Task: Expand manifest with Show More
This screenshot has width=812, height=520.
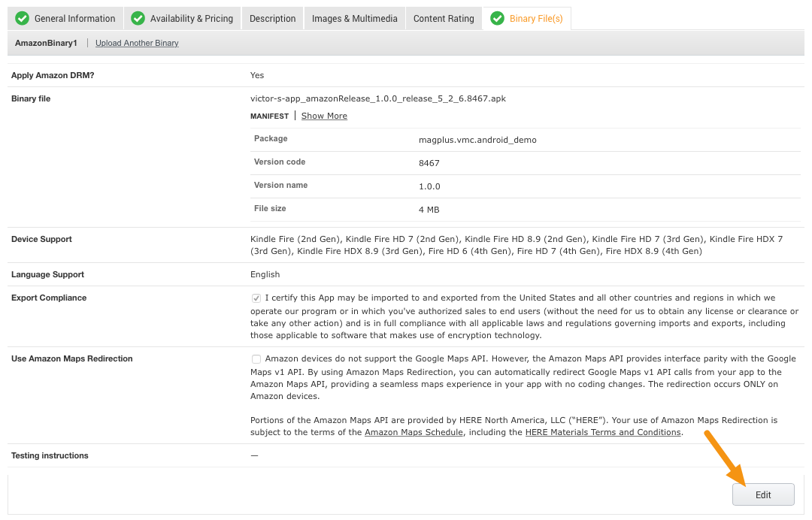Action: coord(324,116)
